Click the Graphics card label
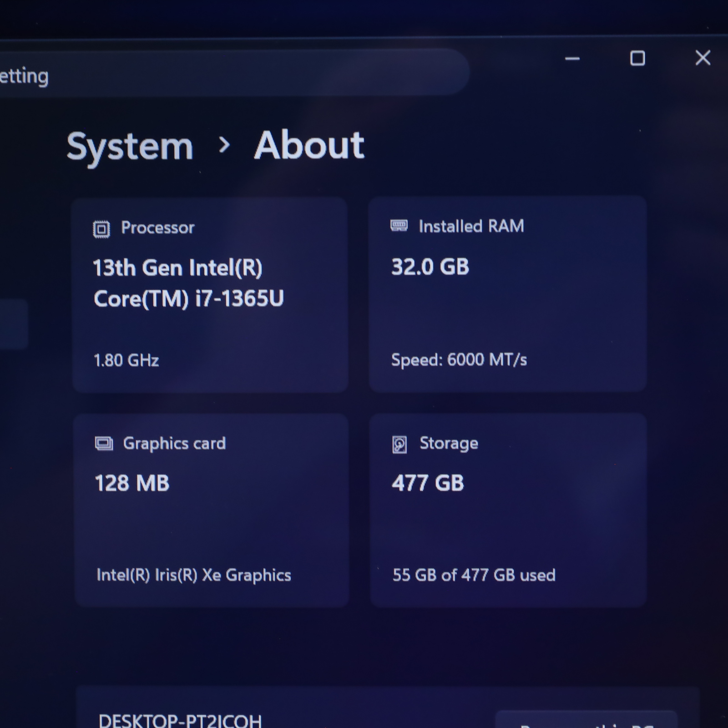728x728 pixels. coord(175,443)
